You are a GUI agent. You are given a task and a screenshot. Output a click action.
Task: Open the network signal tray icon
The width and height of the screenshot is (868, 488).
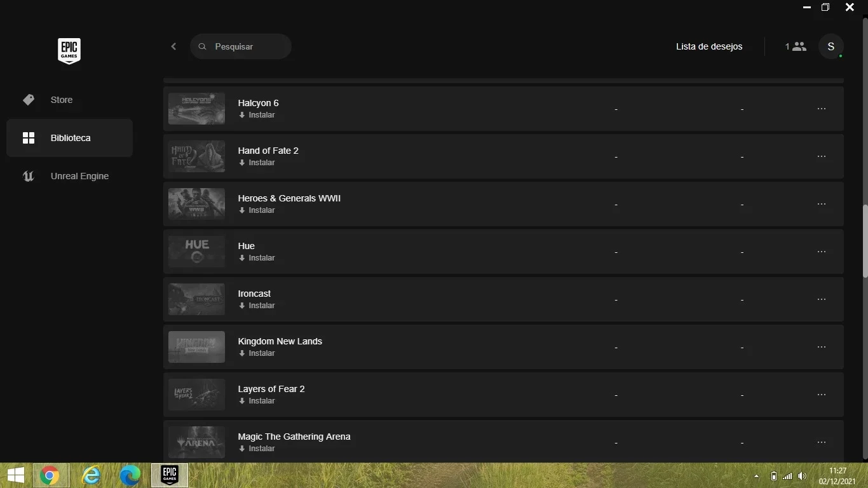[788, 476]
